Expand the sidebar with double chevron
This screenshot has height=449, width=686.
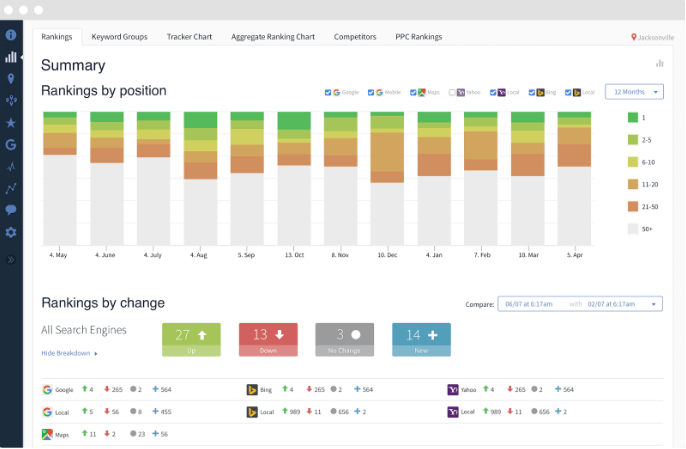pyautogui.click(x=11, y=259)
